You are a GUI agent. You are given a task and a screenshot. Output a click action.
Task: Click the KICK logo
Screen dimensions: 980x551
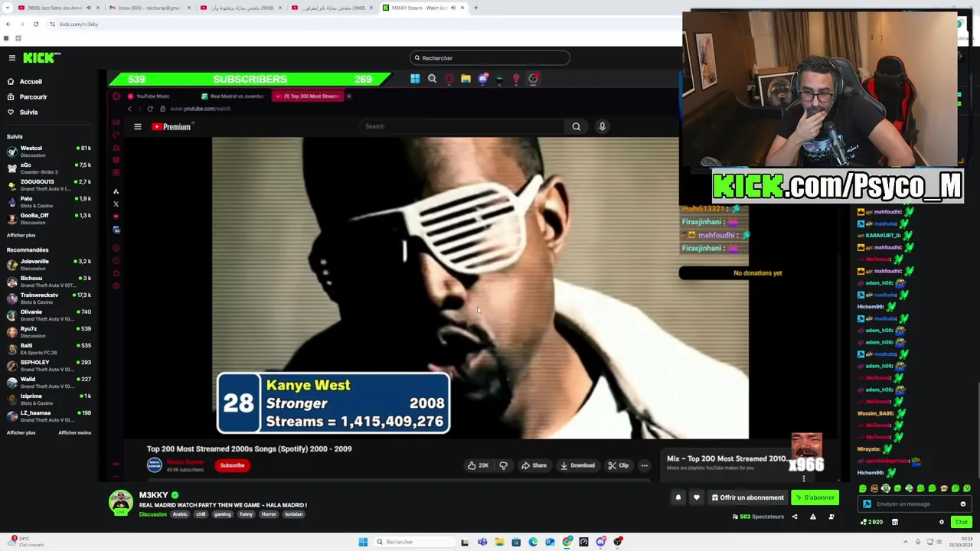click(x=41, y=58)
